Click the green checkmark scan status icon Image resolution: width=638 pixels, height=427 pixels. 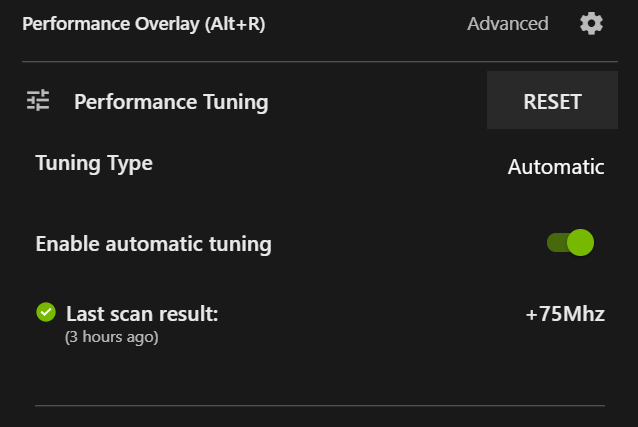[x=45, y=313]
